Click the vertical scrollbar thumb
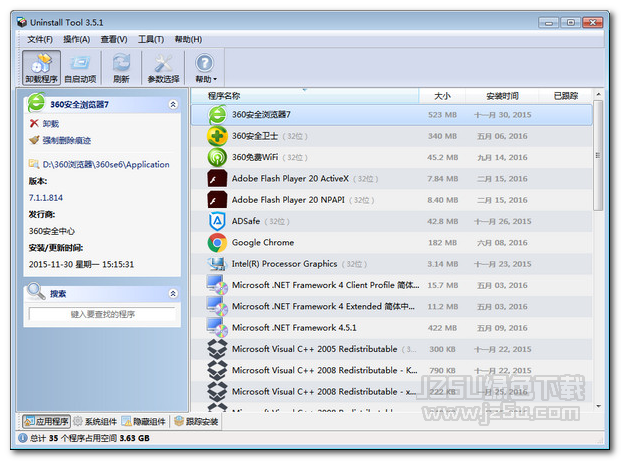 tap(598, 155)
